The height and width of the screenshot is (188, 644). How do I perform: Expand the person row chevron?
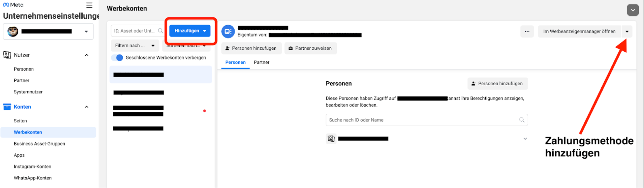(x=525, y=139)
